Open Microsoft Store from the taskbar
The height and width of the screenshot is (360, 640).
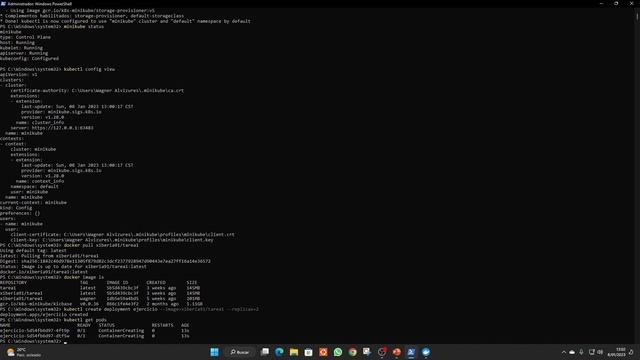coord(309,352)
